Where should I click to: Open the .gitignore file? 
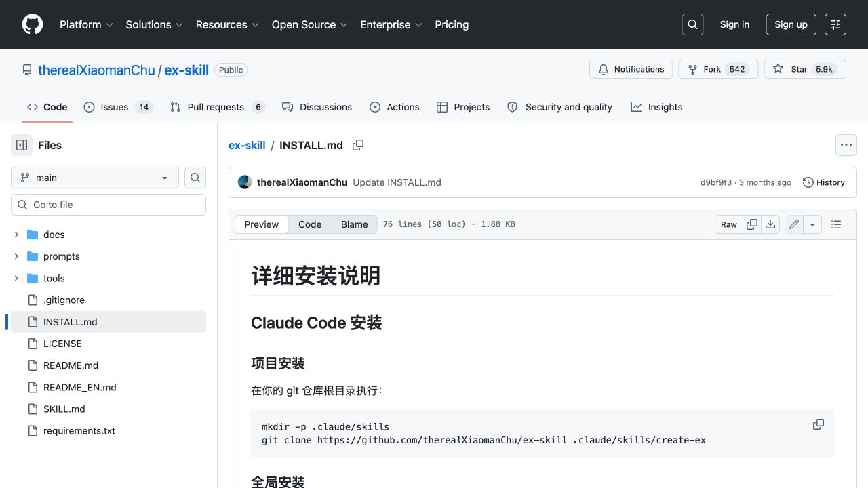64,300
